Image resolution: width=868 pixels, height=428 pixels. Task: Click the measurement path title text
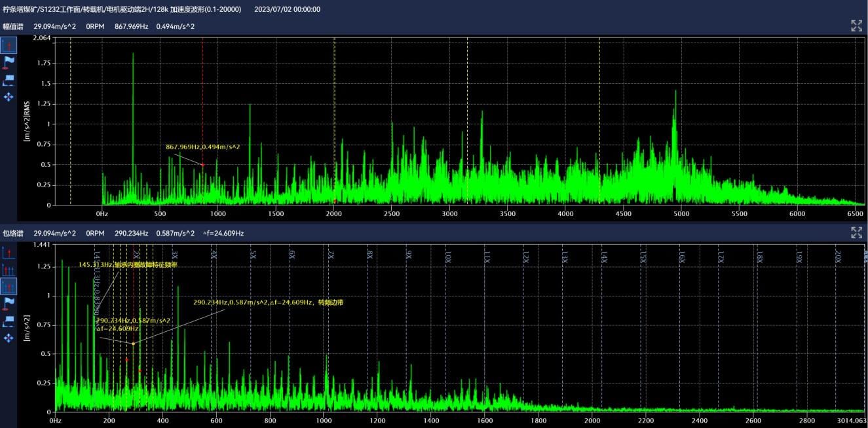click(x=122, y=9)
